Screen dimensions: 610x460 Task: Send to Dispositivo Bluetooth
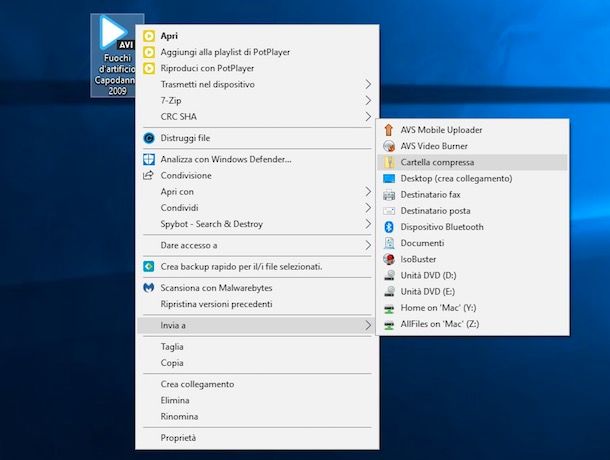point(472,227)
